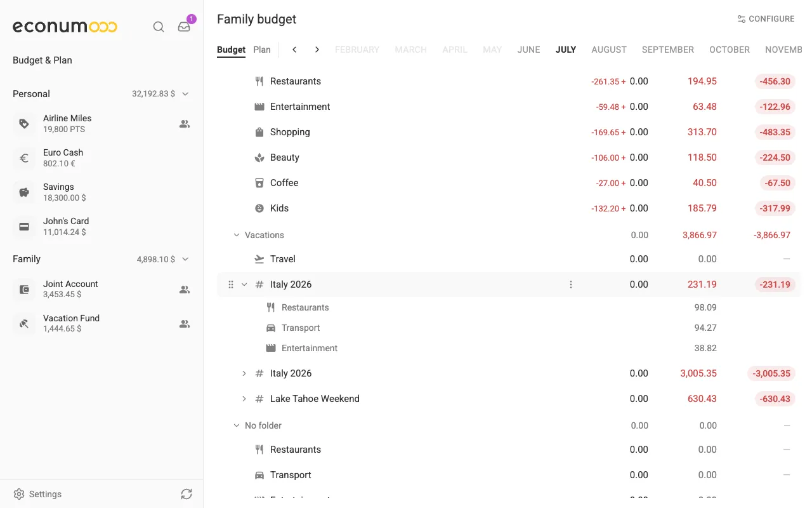
Task: Open the inbox with notification badge
Action: pos(184,27)
